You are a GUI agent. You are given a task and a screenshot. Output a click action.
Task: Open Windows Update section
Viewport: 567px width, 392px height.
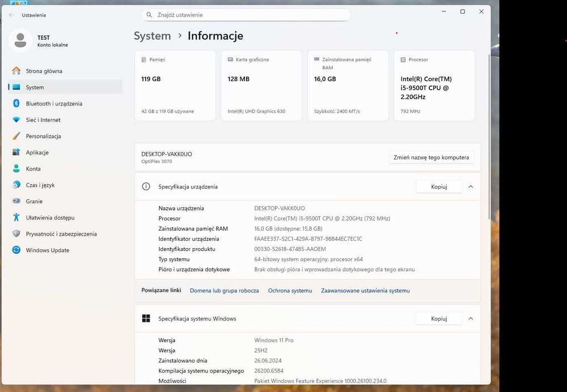(x=65, y=250)
